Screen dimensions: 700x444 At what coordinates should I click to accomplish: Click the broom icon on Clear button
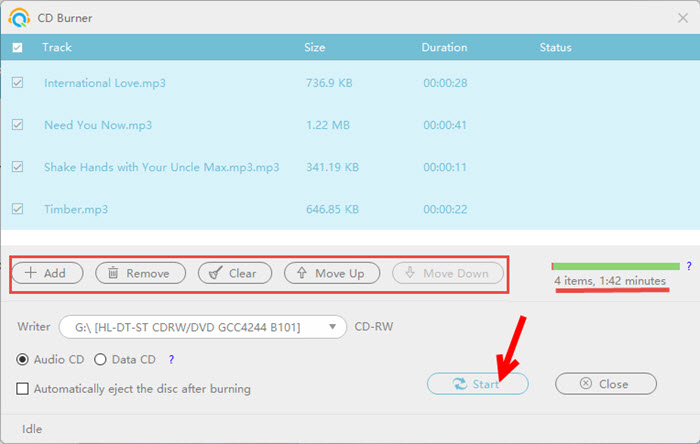point(216,273)
